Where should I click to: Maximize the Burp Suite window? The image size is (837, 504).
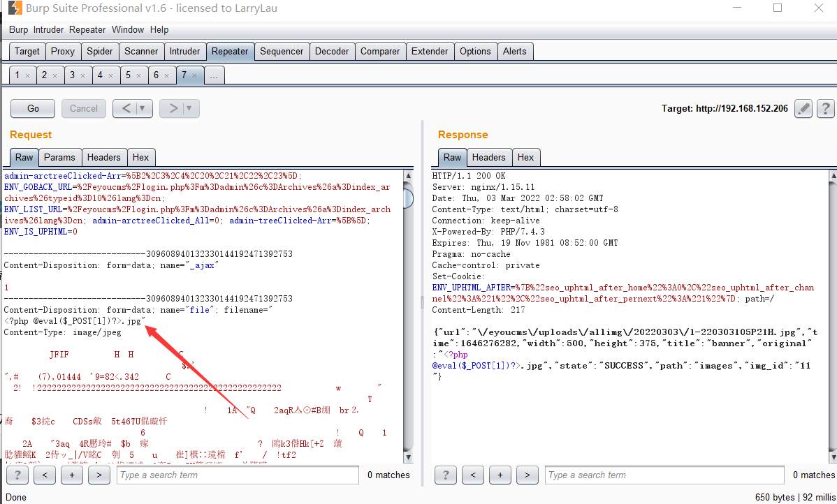[x=778, y=8]
